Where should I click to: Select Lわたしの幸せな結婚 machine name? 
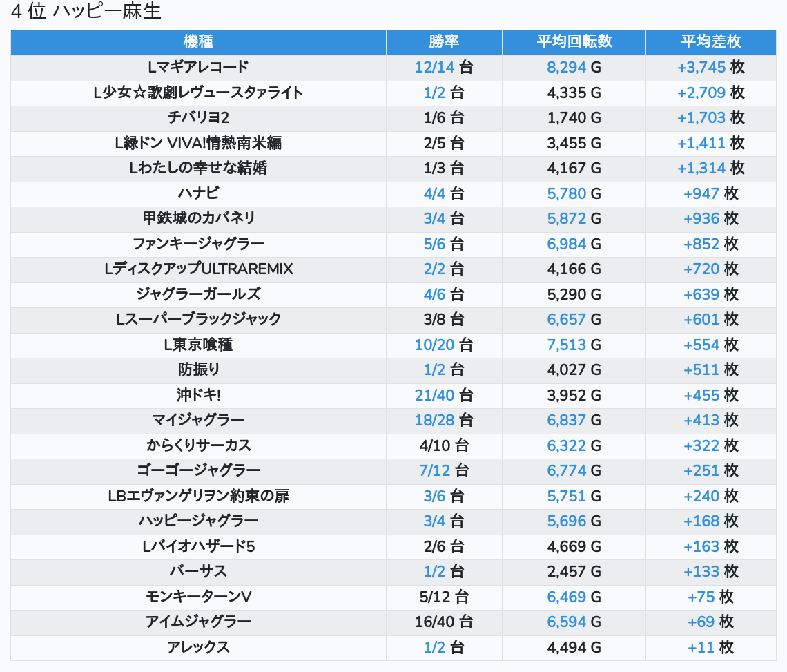(x=198, y=169)
